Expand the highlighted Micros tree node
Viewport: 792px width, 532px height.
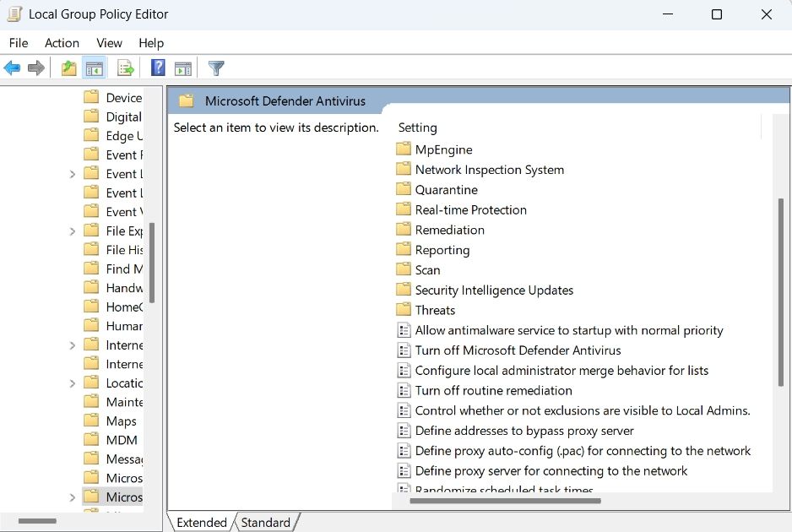coord(73,497)
